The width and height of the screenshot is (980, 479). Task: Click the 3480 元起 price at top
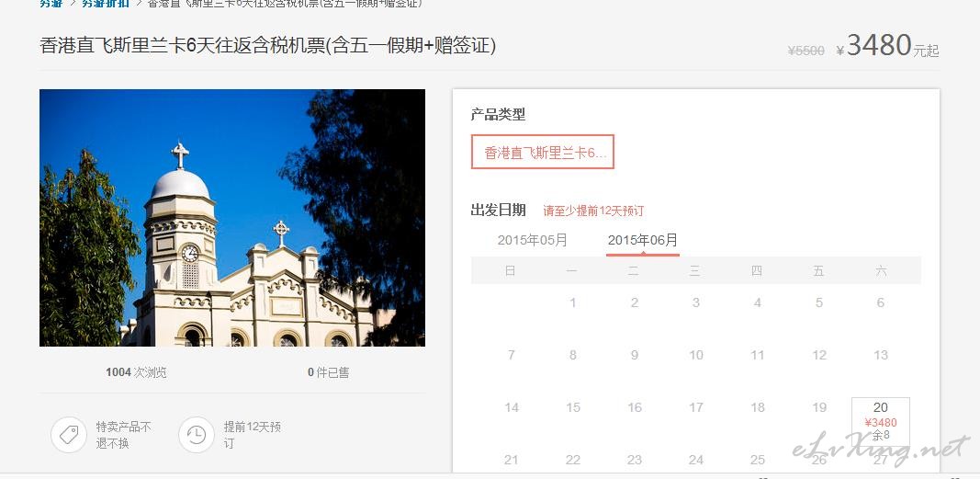(887, 46)
